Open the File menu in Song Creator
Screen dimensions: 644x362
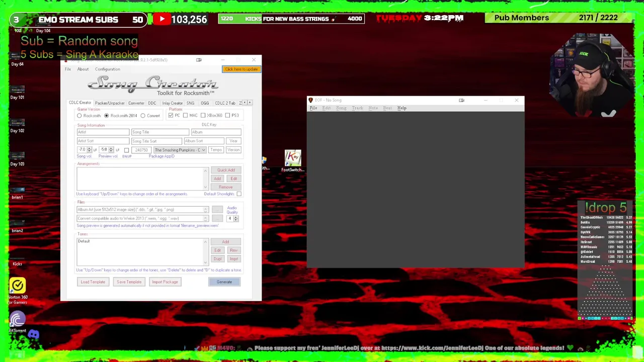click(67, 69)
